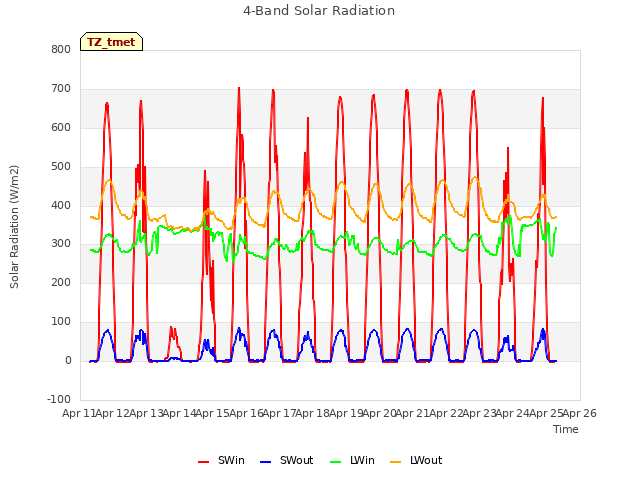Click the Apr 17 x-axis label
640x480 pixels.
279,413
